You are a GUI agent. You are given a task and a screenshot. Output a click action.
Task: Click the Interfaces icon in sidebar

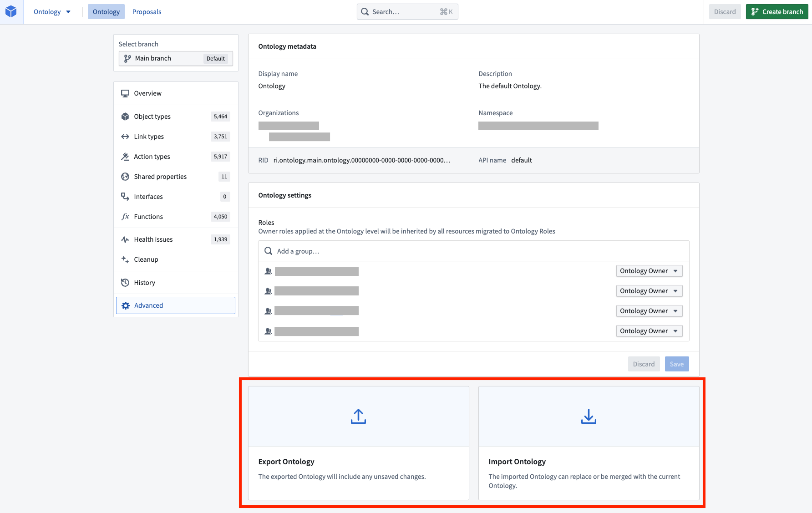[125, 197]
